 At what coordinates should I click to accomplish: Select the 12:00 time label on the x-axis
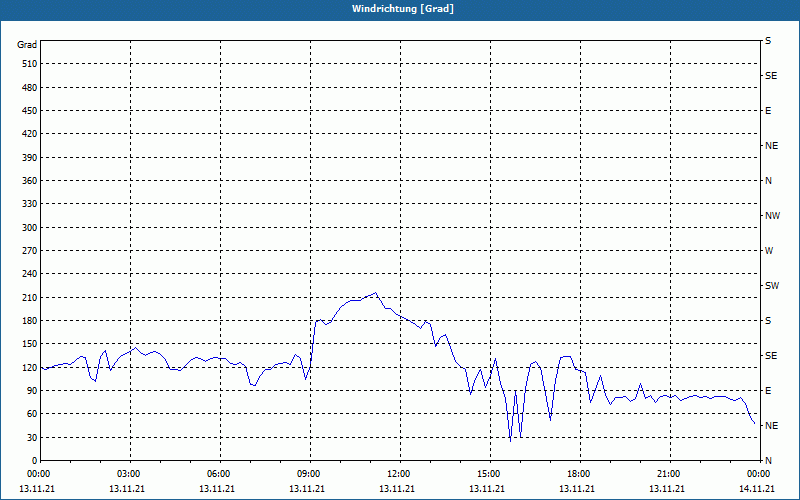(x=400, y=474)
